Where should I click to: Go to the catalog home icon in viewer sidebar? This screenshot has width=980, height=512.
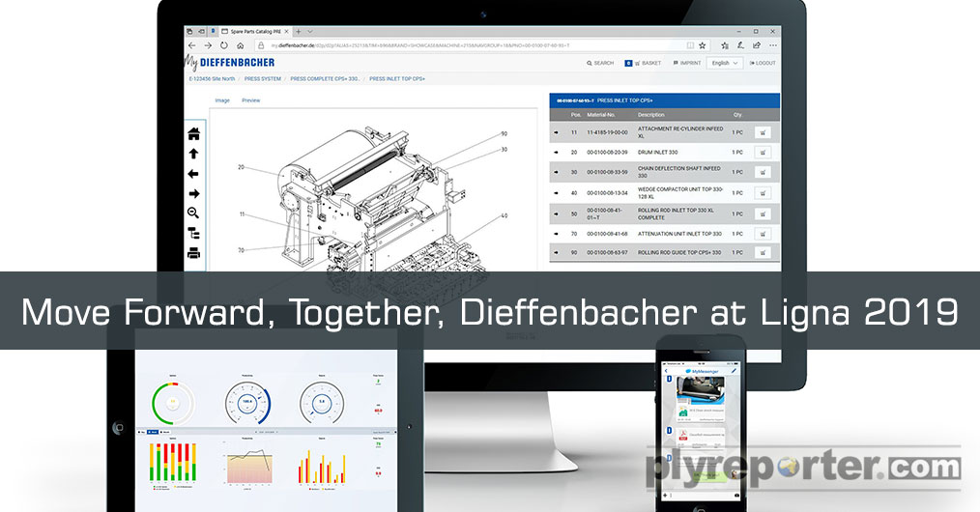[193, 133]
